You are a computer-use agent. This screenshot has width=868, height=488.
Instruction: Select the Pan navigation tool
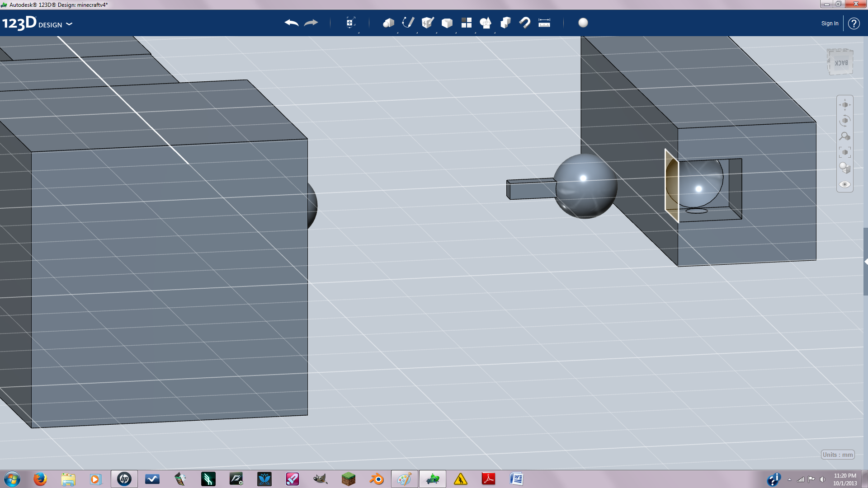pyautogui.click(x=845, y=105)
